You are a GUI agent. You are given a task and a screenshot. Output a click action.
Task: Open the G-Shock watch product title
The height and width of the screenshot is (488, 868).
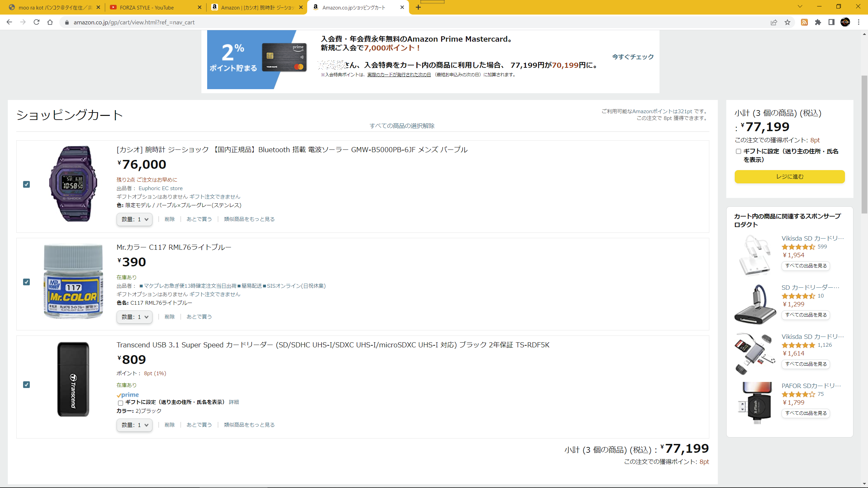pyautogui.click(x=292, y=150)
